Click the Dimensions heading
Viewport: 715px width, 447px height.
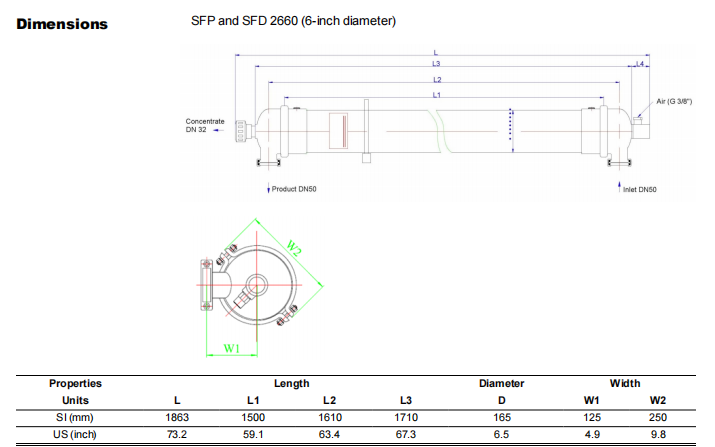point(62,24)
